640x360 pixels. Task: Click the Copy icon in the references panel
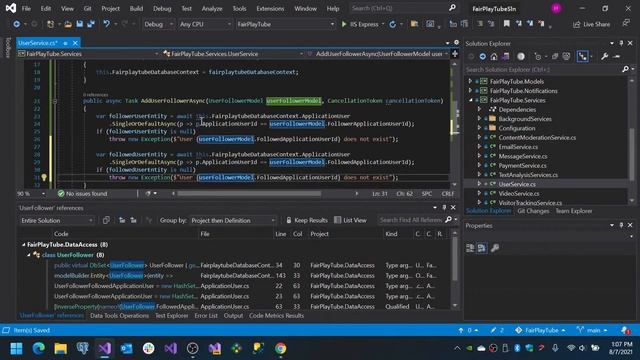pyautogui.click(x=106, y=220)
